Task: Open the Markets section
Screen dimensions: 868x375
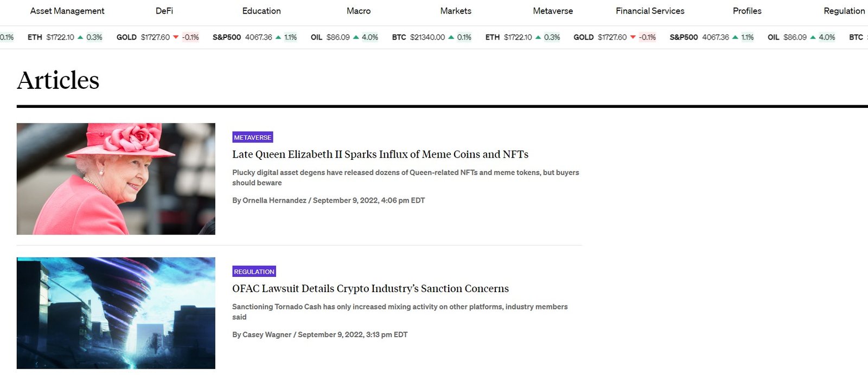Action: click(456, 11)
